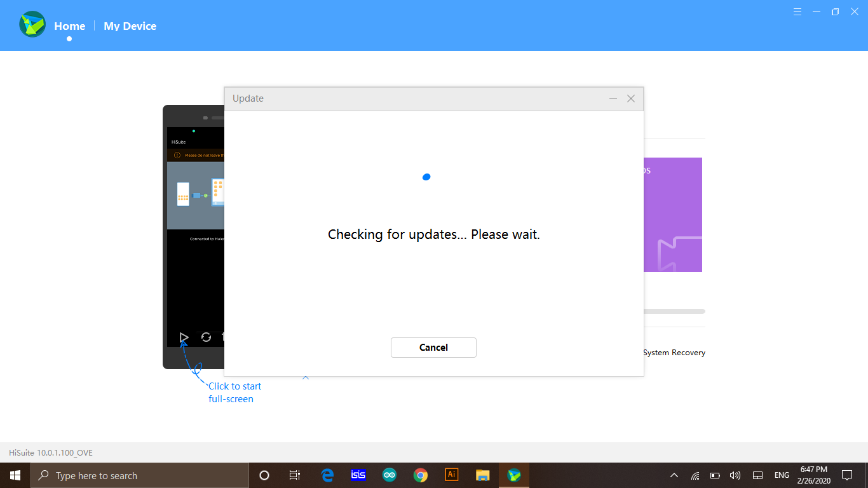Open volume control in system tray
This screenshot has width=868, height=488.
(735, 475)
